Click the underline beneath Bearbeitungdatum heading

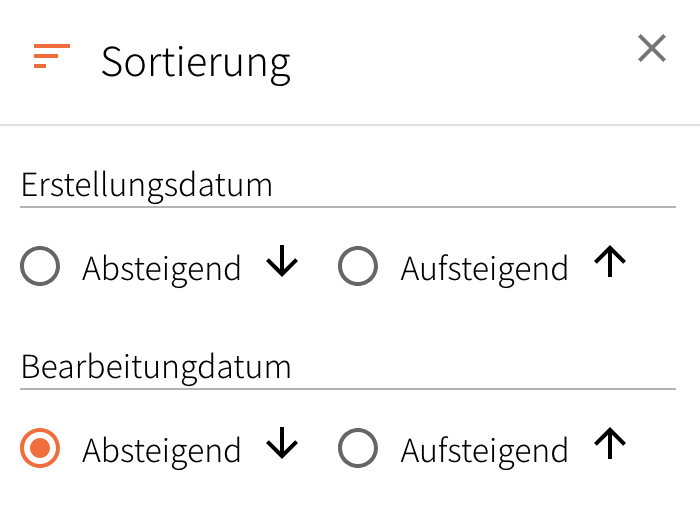tap(348, 389)
